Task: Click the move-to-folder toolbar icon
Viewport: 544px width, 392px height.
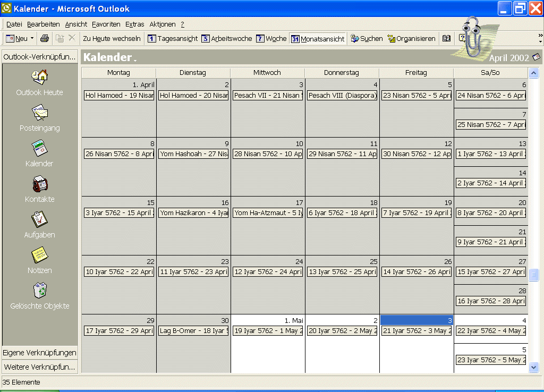Action: (59, 38)
